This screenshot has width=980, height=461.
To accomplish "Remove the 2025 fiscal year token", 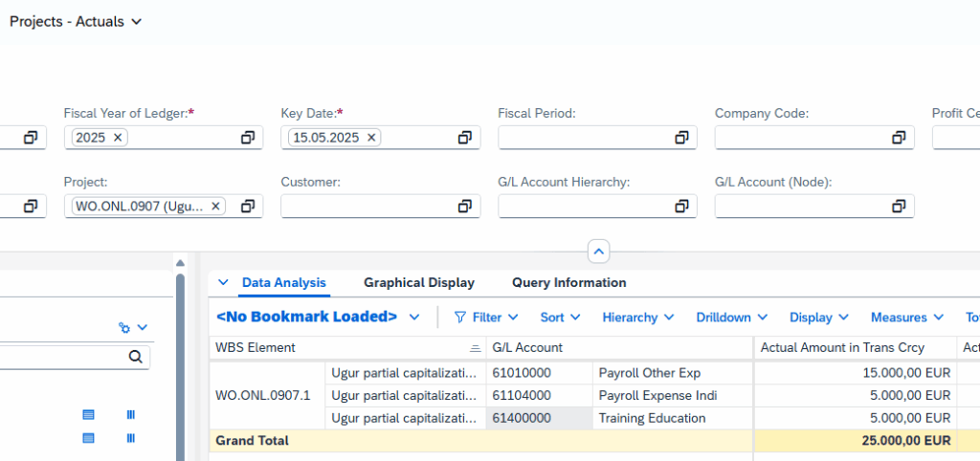I will tap(118, 138).
